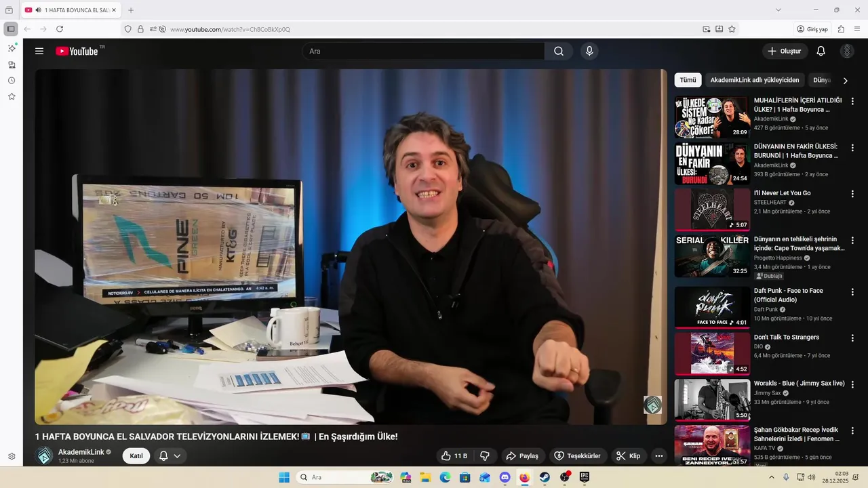The height and width of the screenshot is (488, 868).
Task: Open synced tabs sidebar icon
Action: [12, 64]
